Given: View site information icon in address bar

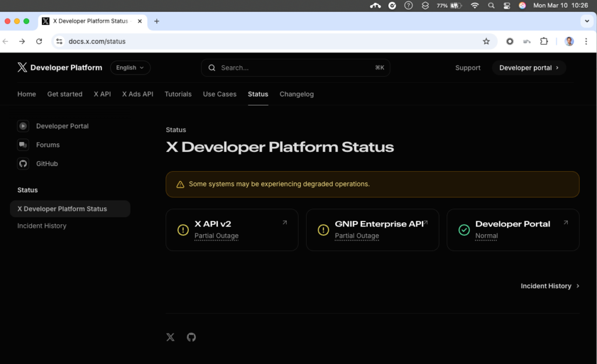Looking at the screenshot, I should [x=59, y=41].
